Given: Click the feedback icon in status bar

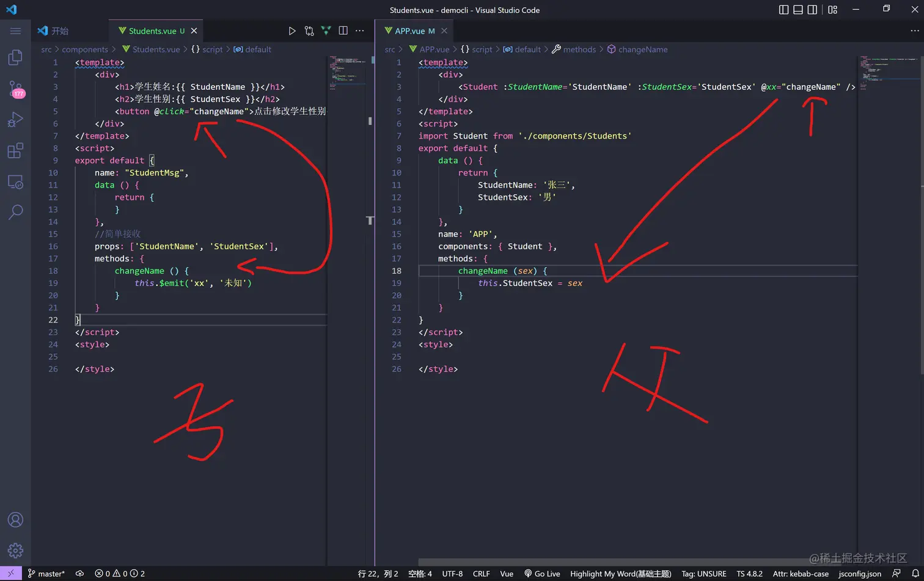Looking at the screenshot, I should (x=897, y=574).
